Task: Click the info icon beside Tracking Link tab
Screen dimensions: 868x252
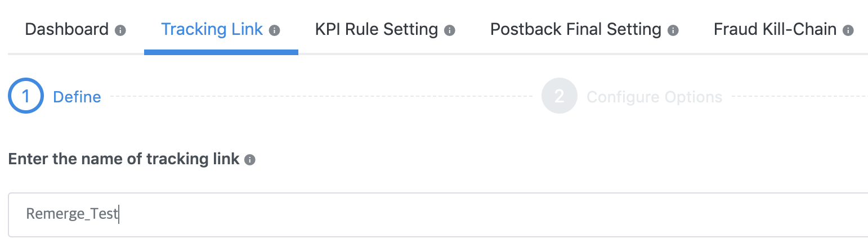Action: pyautogui.click(x=275, y=30)
